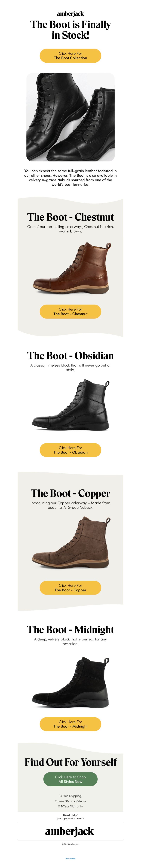141x868 pixels.
Task: Click 'The Boot is Finally in Stock!' headline
Action: tap(70, 30)
